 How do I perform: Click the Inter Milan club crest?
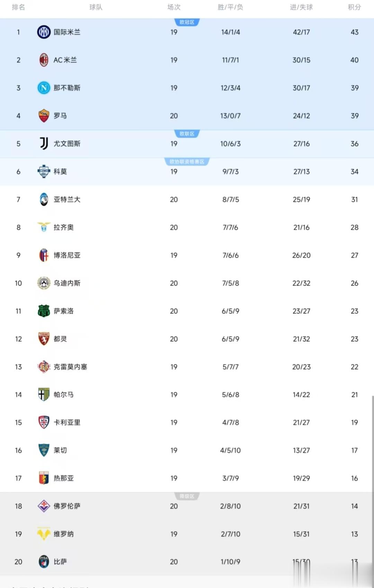tap(44, 32)
